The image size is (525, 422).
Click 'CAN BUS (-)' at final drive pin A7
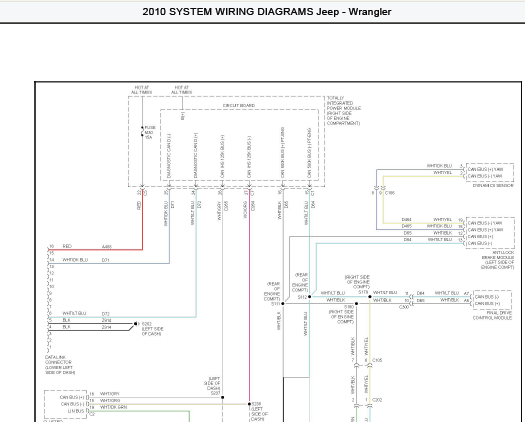click(x=487, y=297)
